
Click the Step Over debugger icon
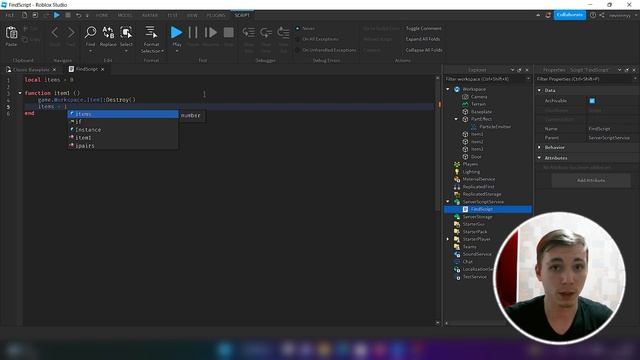pos(266,32)
